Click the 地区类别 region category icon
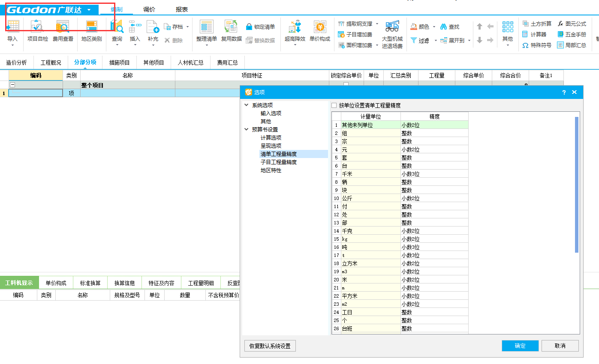 click(92, 27)
